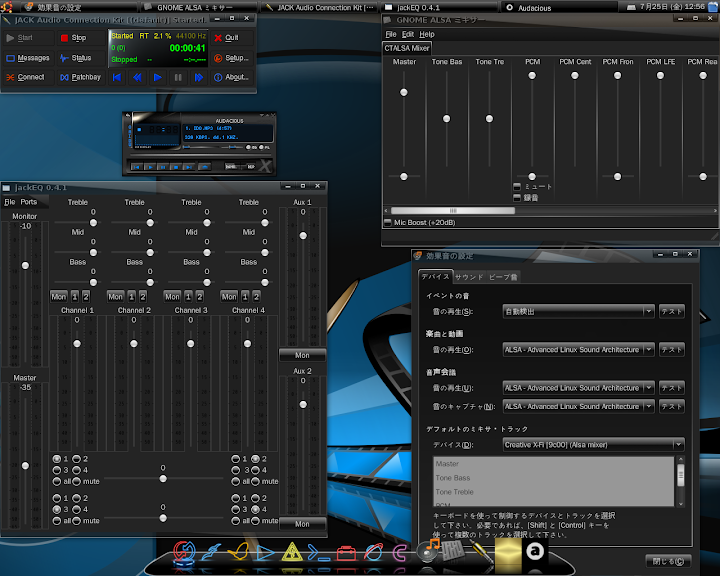Click the Audacious pause button
This screenshot has width=720, height=576.
[163, 166]
